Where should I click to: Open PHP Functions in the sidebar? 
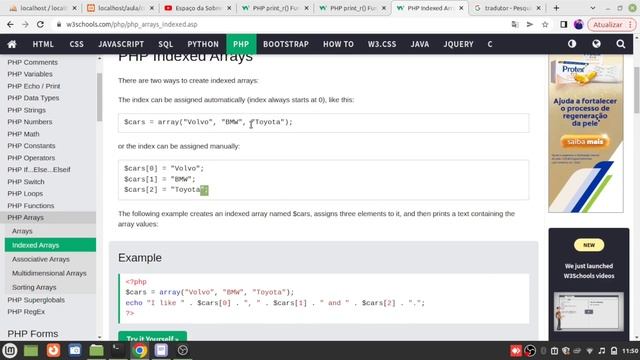click(31, 205)
